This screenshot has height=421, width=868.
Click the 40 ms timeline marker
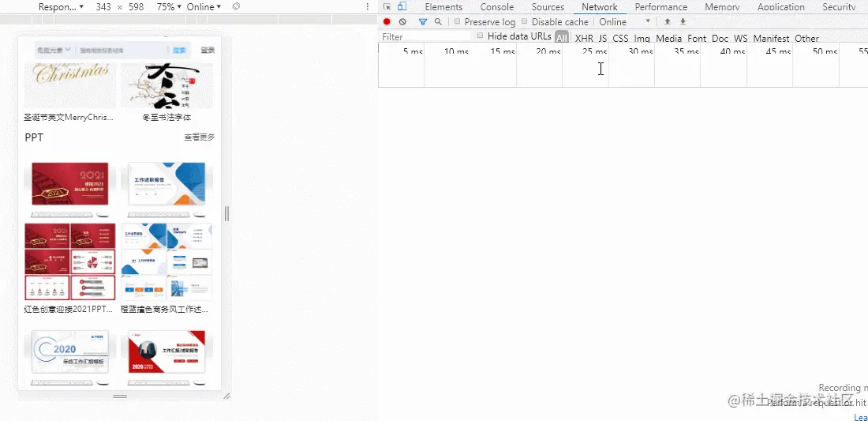(732, 51)
